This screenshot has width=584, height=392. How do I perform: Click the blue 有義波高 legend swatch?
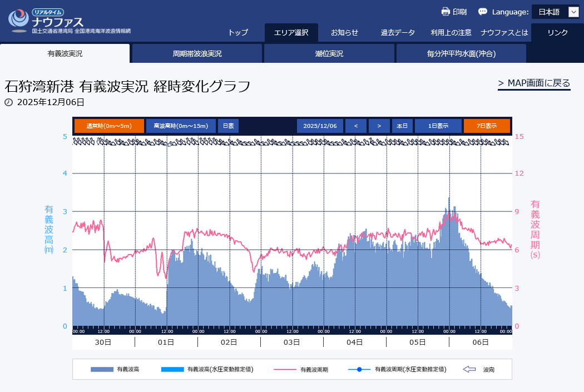tap(102, 369)
